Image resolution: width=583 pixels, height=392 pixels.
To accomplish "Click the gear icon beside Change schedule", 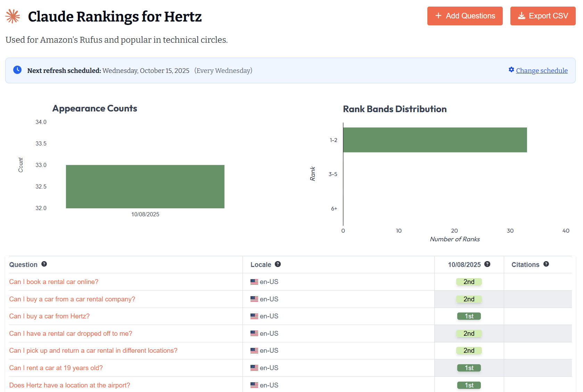I will [x=511, y=70].
